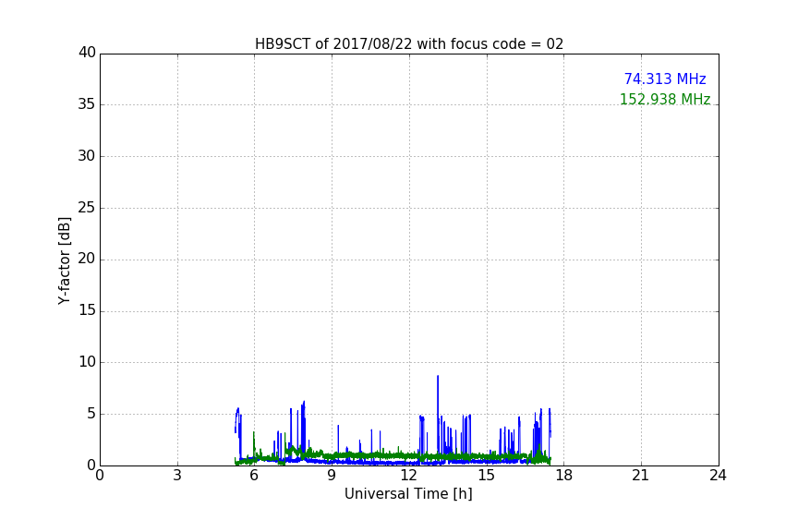Click the y-axis tick label 5

pyautogui.click(x=91, y=414)
